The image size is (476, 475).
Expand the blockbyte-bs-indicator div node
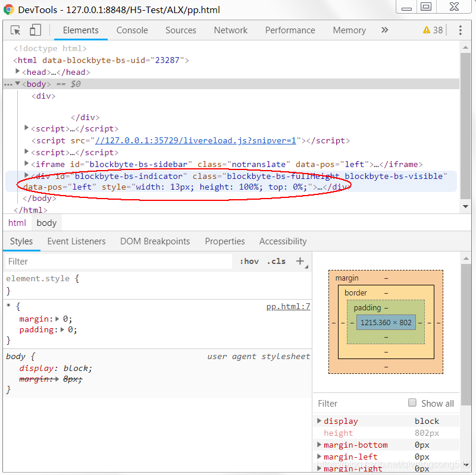tap(26, 175)
